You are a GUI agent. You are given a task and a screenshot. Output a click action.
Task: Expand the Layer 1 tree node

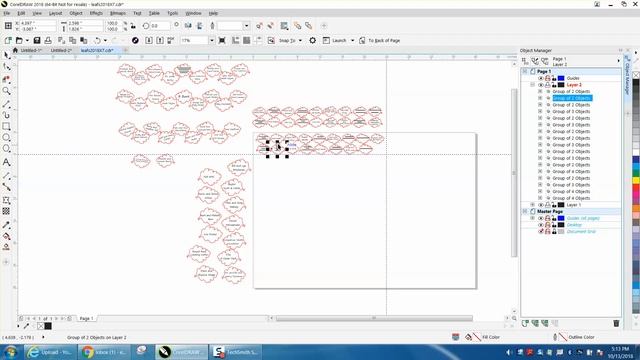pyautogui.click(x=532, y=205)
